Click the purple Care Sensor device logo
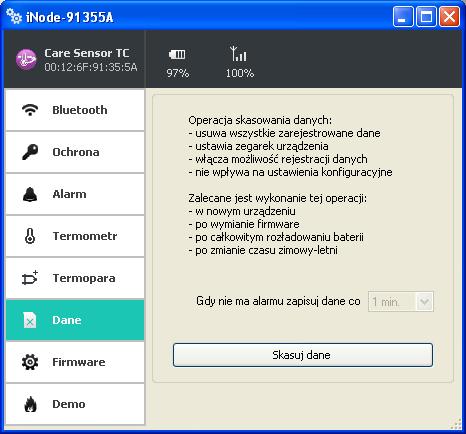 26,60
